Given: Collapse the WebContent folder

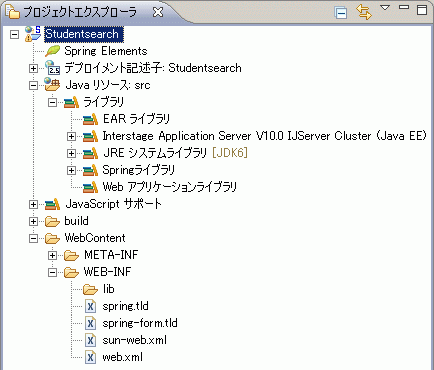Looking at the screenshot, I should click(x=33, y=239).
